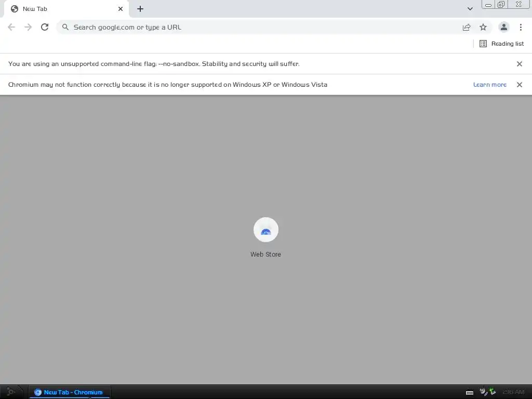Select the New Tab tab
The width and height of the screenshot is (532, 399).
coord(66,9)
